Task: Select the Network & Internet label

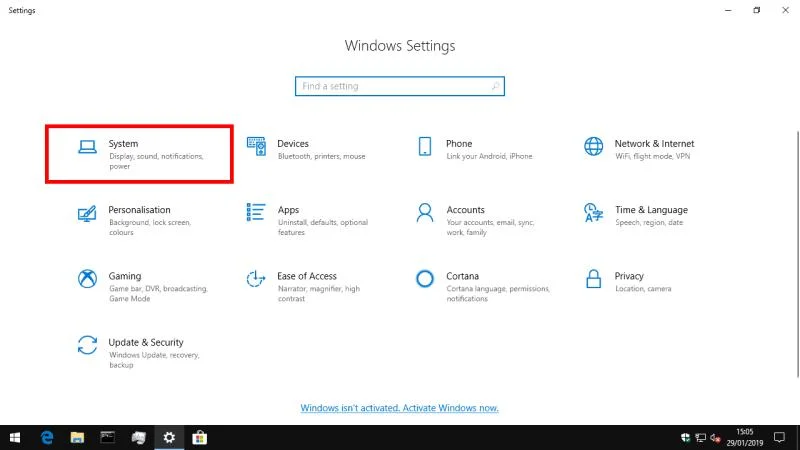Action: pyautogui.click(x=654, y=144)
